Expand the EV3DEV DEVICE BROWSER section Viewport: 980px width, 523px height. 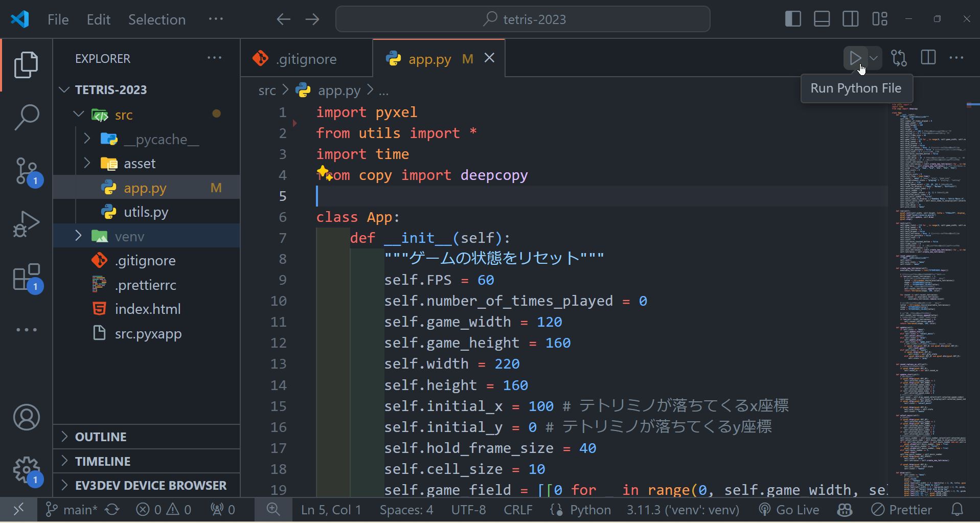(146, 485)
